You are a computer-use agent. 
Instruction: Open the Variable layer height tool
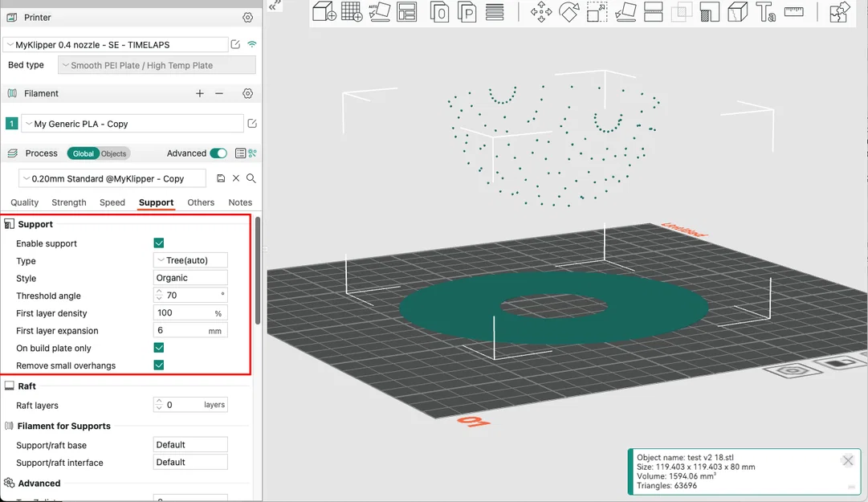click(495, 11)
